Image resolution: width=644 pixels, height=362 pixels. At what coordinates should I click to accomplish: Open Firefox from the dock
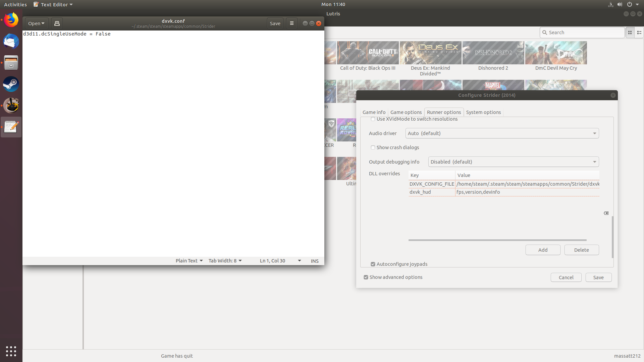tap(11, 20)
